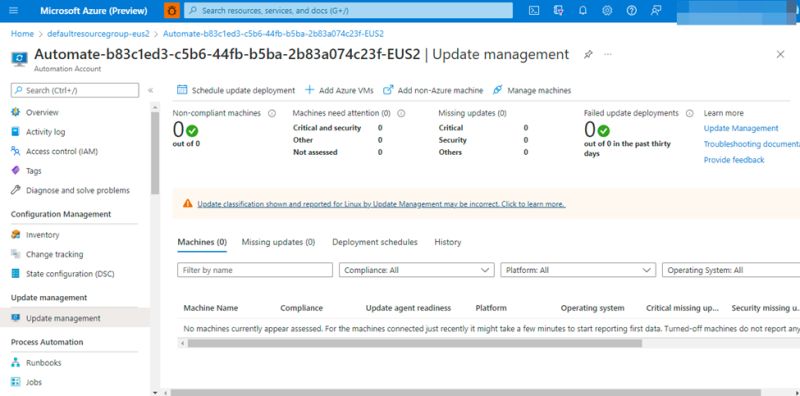The width and height of the screenshot is (800, 396).
Task: Switch to Deployment schedules tab
Action: point(375,242)
